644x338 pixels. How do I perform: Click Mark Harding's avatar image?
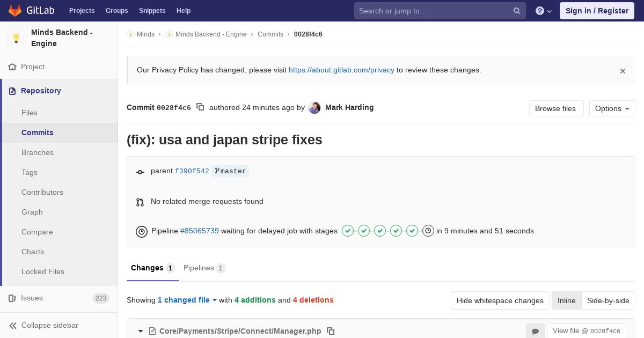click(x=314, y=108)
